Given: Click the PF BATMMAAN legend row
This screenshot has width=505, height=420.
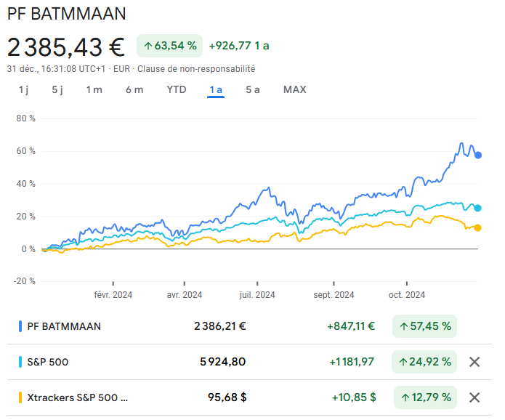Looking at the screenshot, I should pyautogui.click(x=64, y=326).
